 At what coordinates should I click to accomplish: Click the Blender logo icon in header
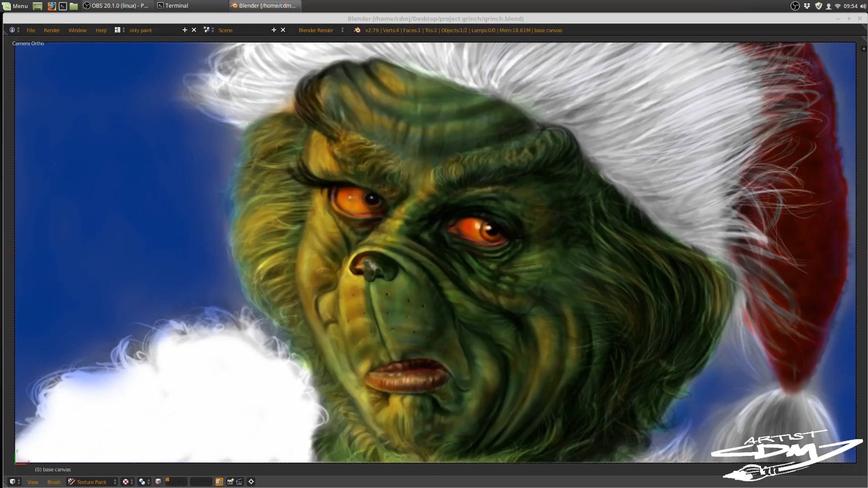tap(357, 30)
